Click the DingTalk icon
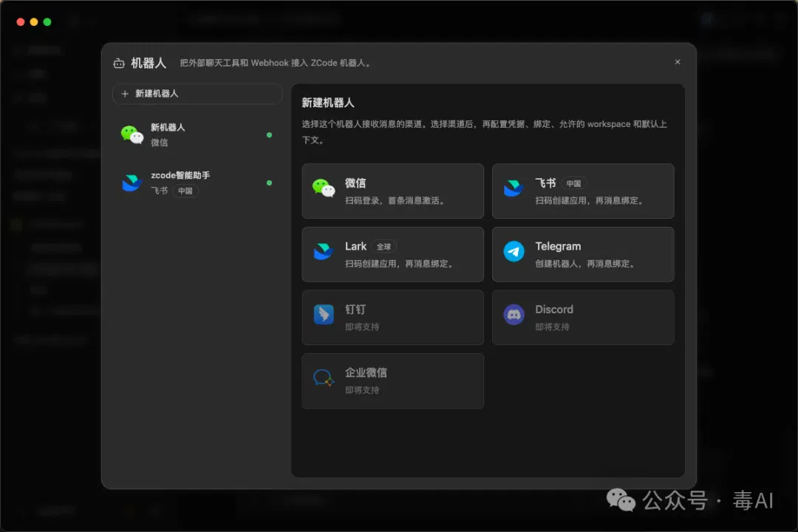The image size is (798, 532). pyautogui.click(x=324, y=315)
